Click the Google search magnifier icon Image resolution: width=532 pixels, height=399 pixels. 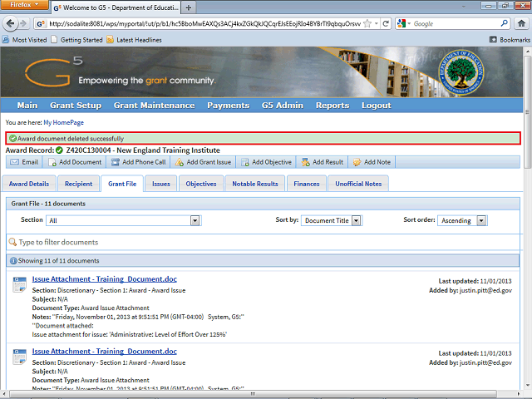505,23
